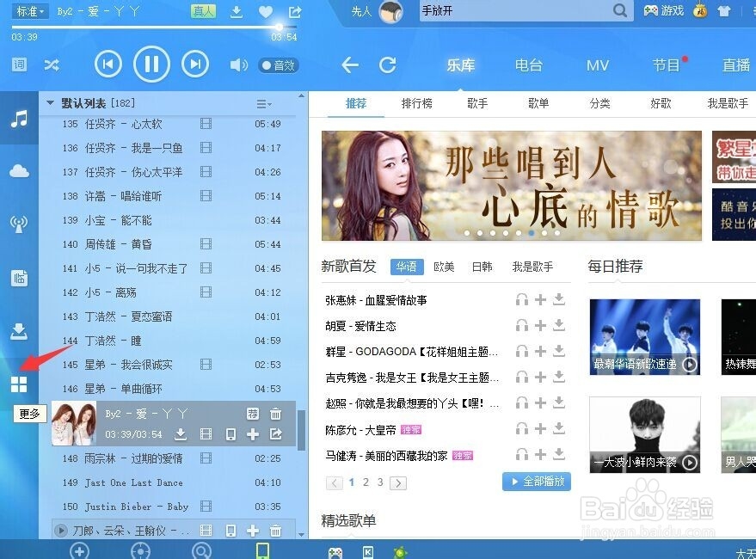This screenshot has width=756, height=559.
Task: Open the 游戏 games button
Action: coord(663,10)
